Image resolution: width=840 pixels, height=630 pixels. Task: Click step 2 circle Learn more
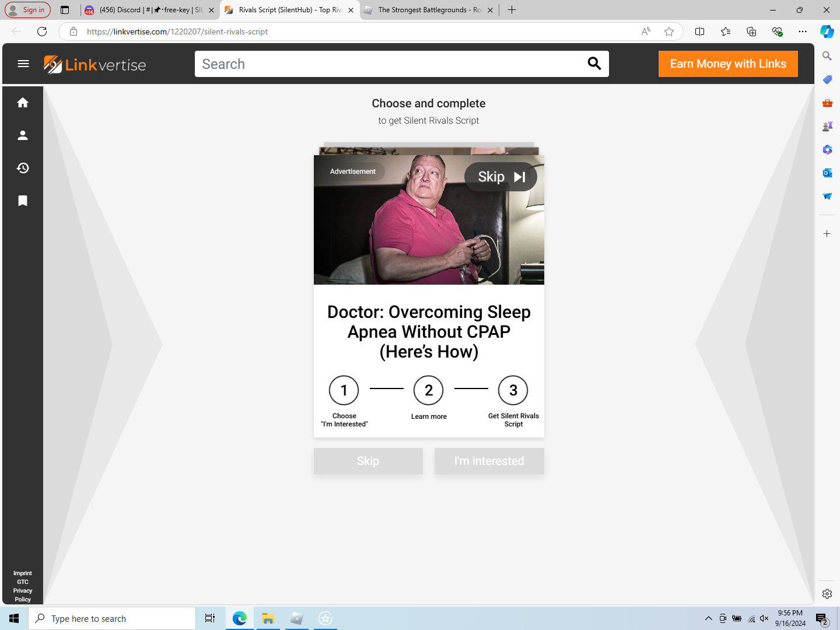(x=429, y=390)
